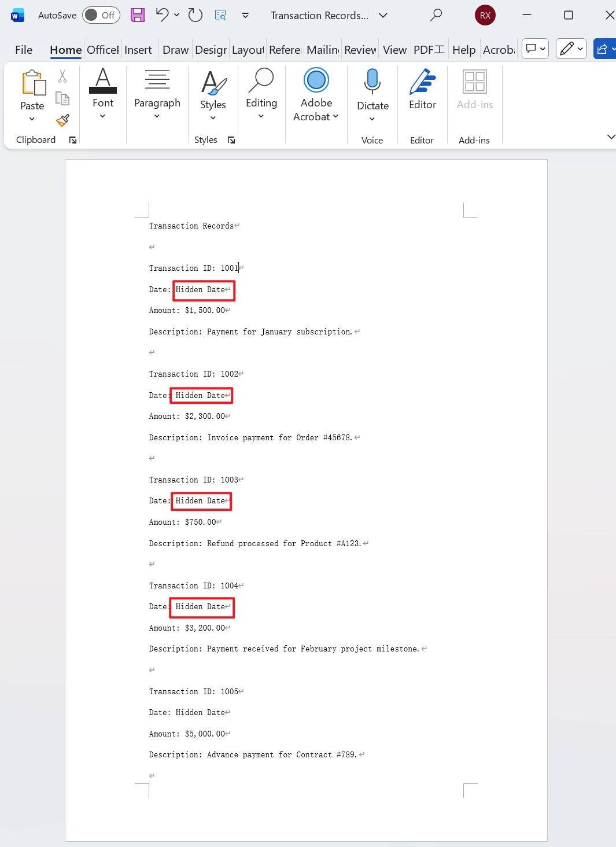The image size is (616, 847).
Task: Open the File tab
Action: click(x=24, y=50)
